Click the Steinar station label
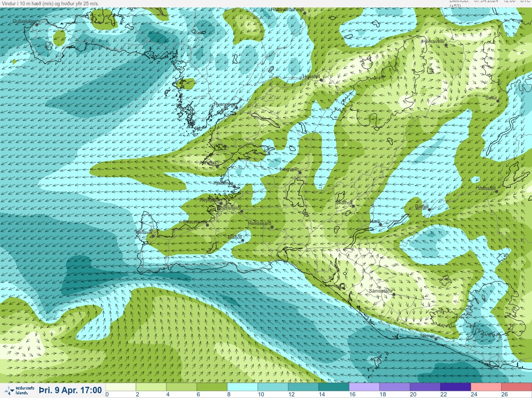This screenshot has height=398, width=532. tap(427, 336)
